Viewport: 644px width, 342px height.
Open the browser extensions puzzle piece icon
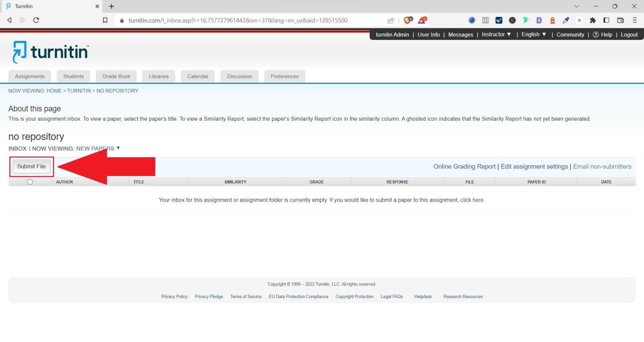pyautogui.click(x=593, y=20)
